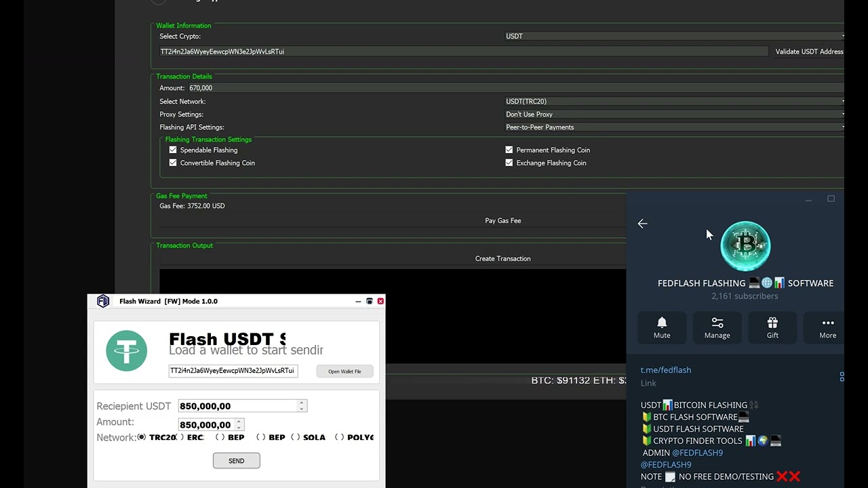Select the POLYG network radio button
Image resolution: width=868 pixels, height=488 pixels.
point(340,437)
